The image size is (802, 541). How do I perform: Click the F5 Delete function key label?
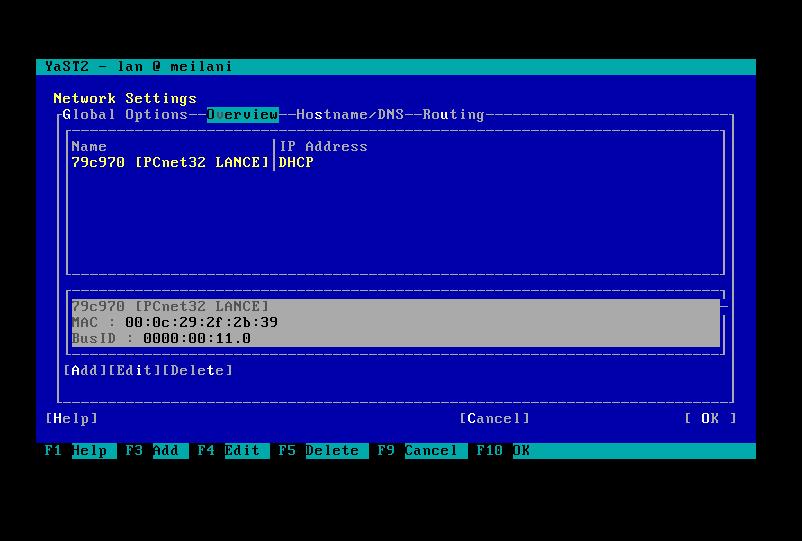pyautogui.click(x=323, y=450)
